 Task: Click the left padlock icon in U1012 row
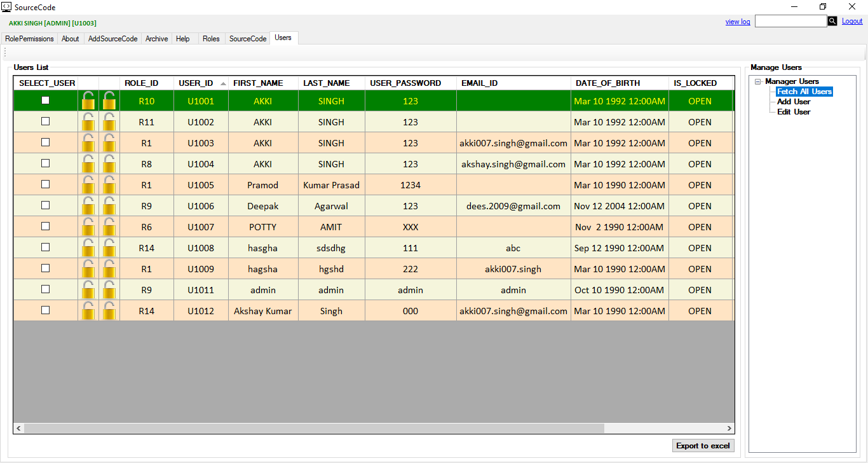pyautogui.click(x=88, y=310)
